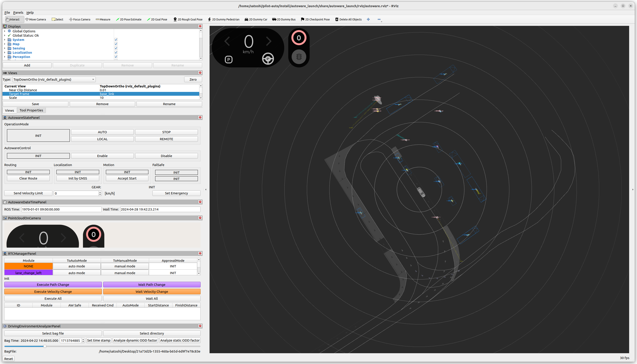Click the bag time slider handle

click(x=45, y=346)
